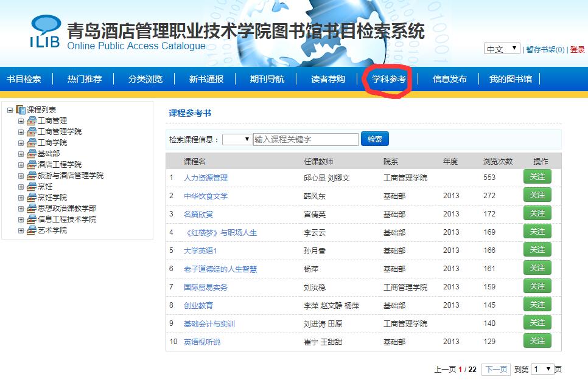Click the folder icon beside 工商管理
Screen dimensions: 588x383
[x=32, y=121]
